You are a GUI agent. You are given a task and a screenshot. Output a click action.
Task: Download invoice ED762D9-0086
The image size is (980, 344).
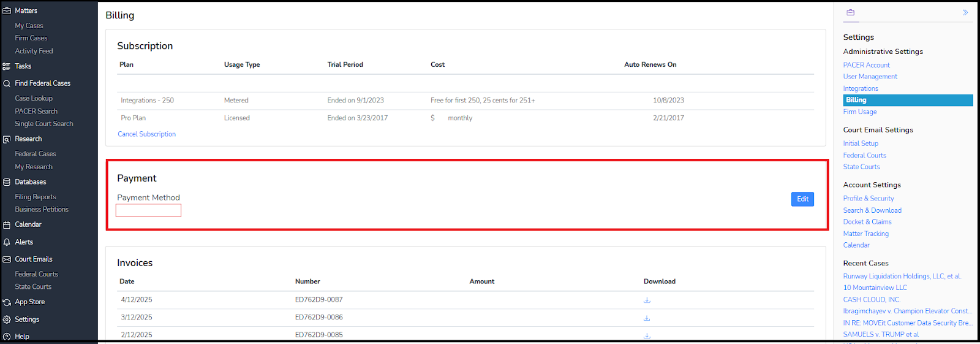[647, 318]
